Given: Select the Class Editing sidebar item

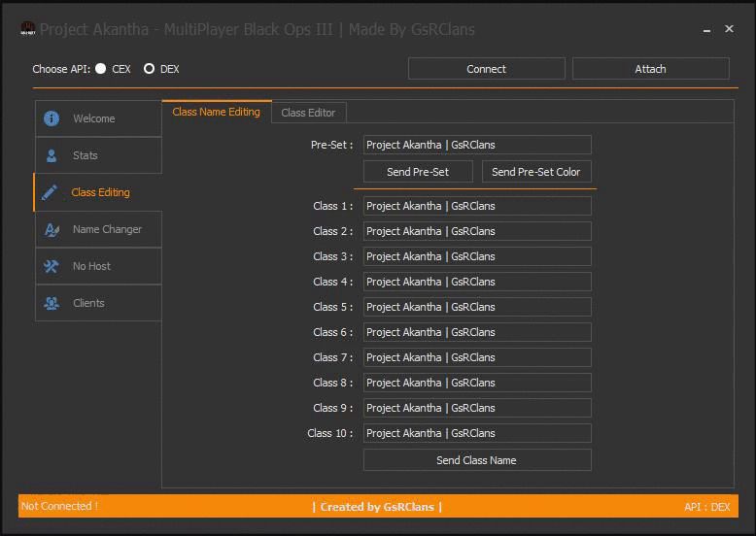Looking at the screenshot, I should pyautogui.click(x=98, y=192).
